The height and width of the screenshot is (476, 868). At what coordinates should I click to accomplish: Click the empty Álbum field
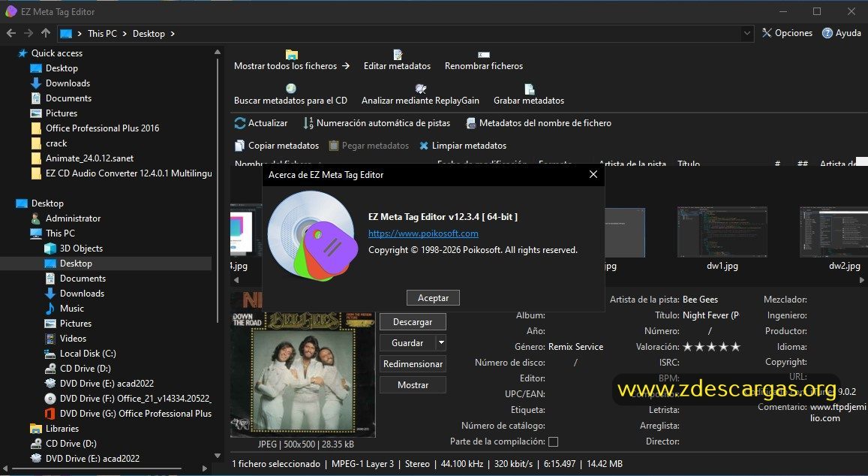[x=575, y=315]
